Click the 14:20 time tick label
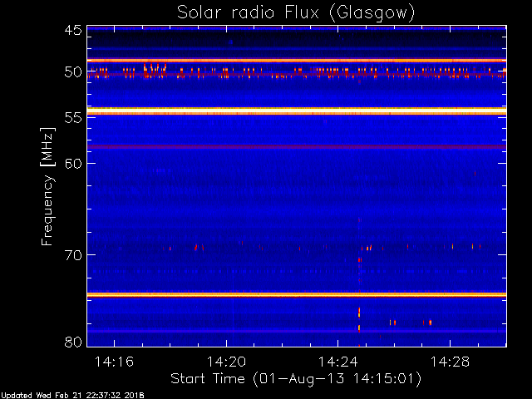This screenshot has height=399, width=532. point(226,362)
